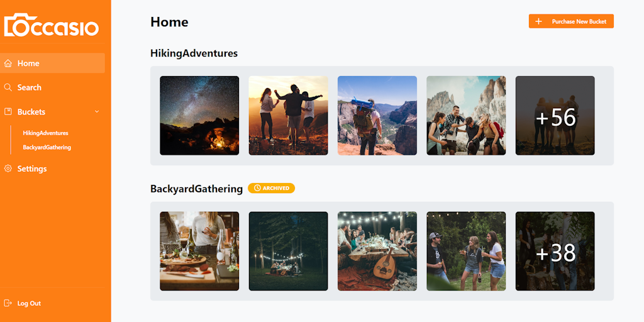Select HikingAdventures in the sidebar tree

pos(45,133)
